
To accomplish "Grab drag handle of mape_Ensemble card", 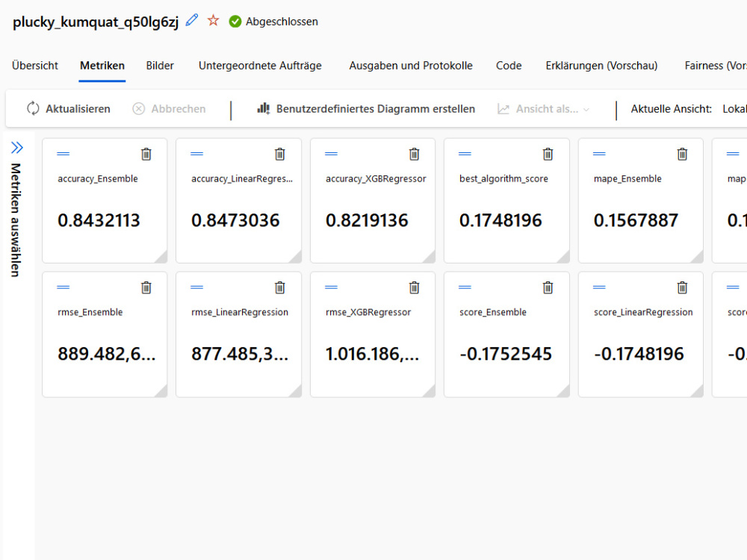I will click(599, 154).
